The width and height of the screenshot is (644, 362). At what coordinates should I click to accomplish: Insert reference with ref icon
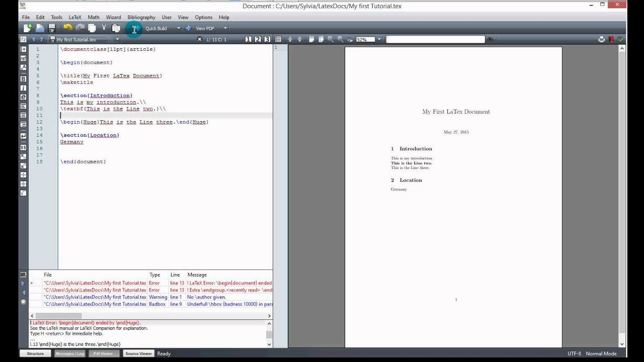[x=23, y=58]
